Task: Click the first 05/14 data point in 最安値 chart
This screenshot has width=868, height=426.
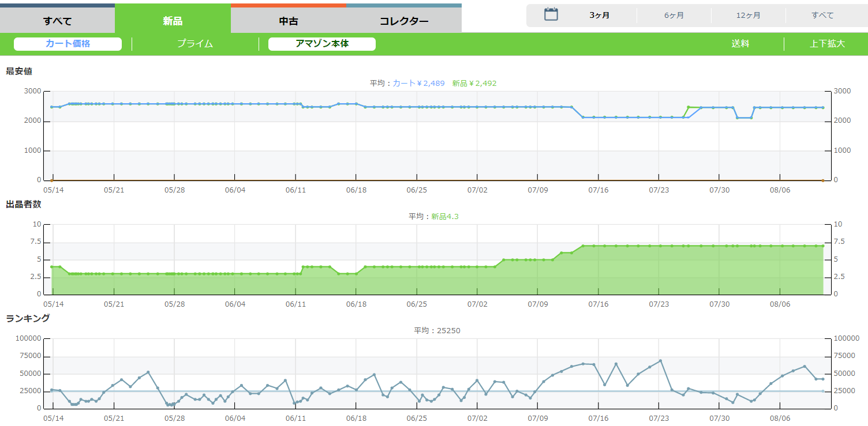Action: point(52,107)
